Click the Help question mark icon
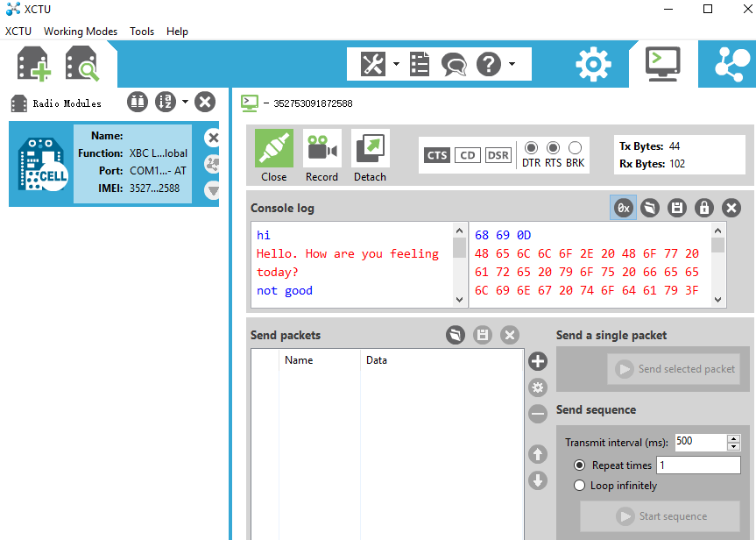 (489, 64)
